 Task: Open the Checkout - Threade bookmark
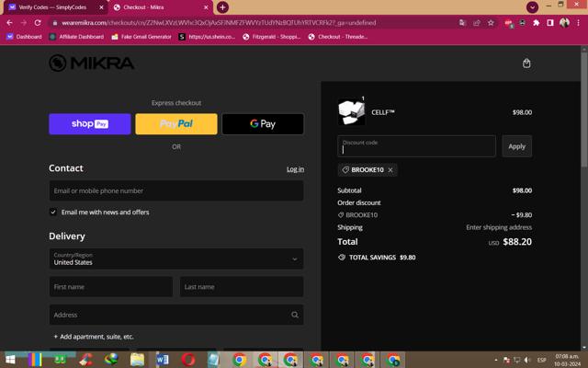(x=338, y=37)
